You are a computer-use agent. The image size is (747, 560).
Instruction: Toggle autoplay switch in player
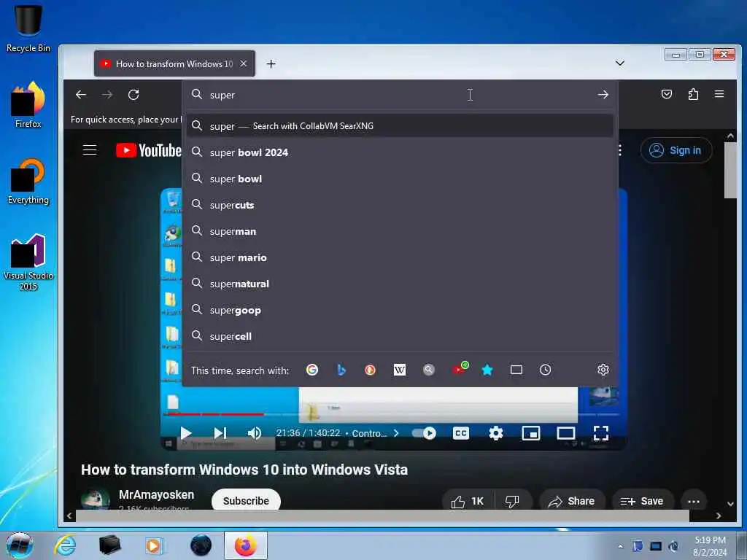[424, 433]
